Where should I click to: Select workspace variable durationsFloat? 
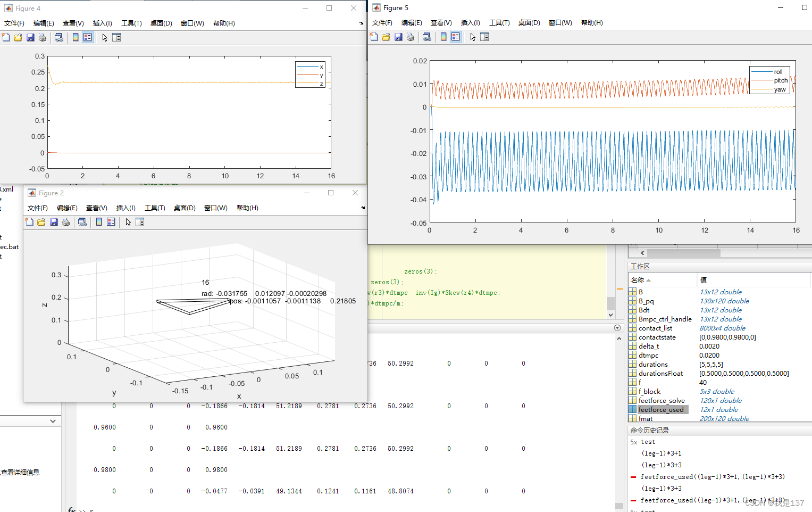pos(660,373)
